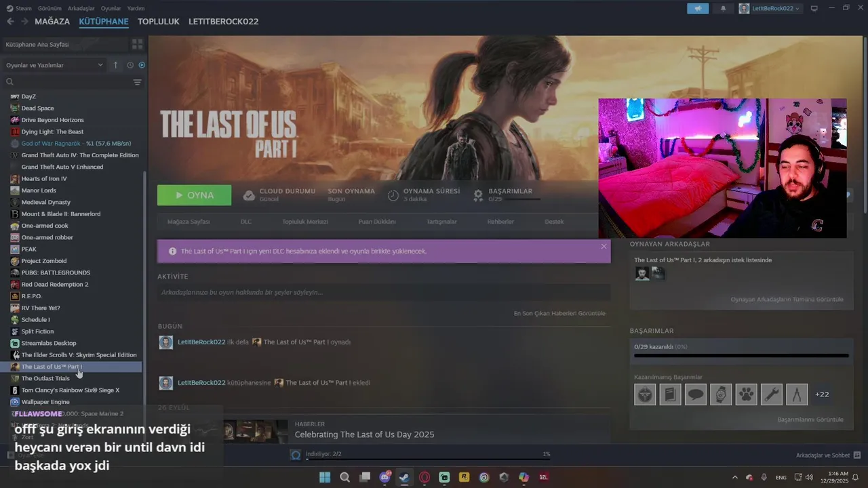
Task: Click the green OYNA play button
Action: pos(194,195)
